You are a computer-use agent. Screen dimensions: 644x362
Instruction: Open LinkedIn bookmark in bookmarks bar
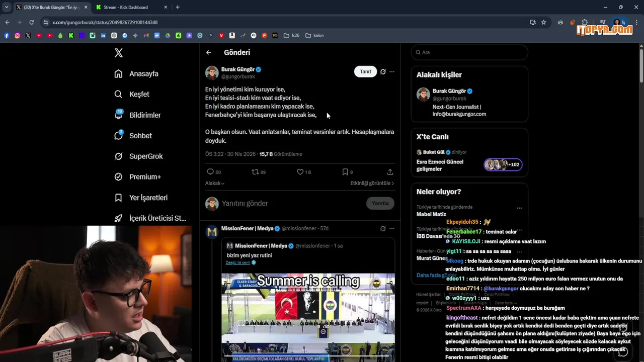click(x=103, y=35)
